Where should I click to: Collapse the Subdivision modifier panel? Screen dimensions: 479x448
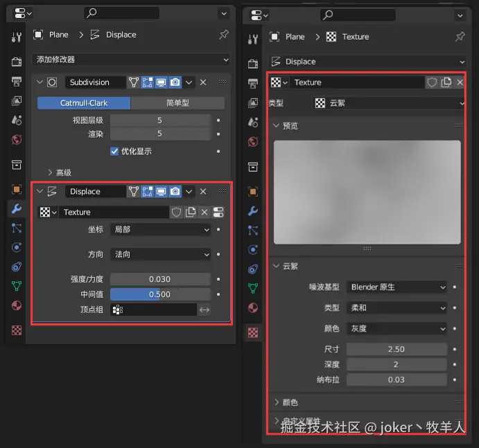pyautogui.click(x=40, y=82)
